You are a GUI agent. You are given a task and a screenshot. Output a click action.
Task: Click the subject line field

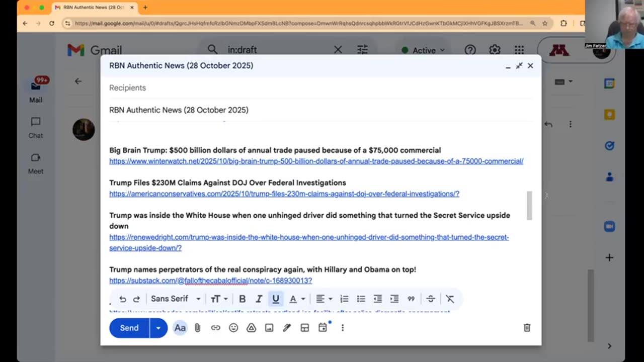click(320, 110)
